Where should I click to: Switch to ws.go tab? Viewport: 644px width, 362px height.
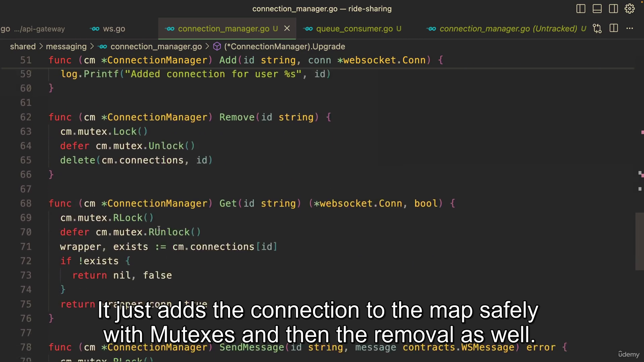[114, 29]
